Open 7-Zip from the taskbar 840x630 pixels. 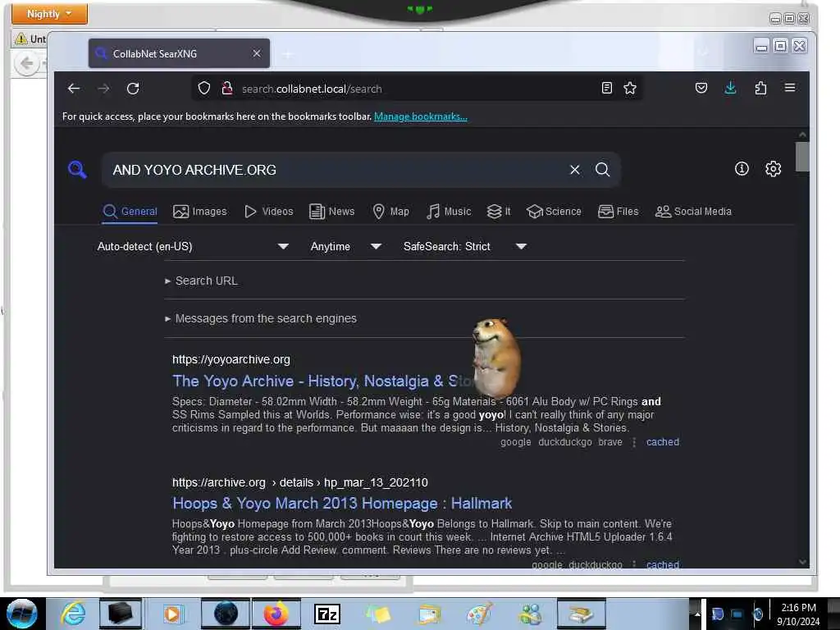pos(326,614)
